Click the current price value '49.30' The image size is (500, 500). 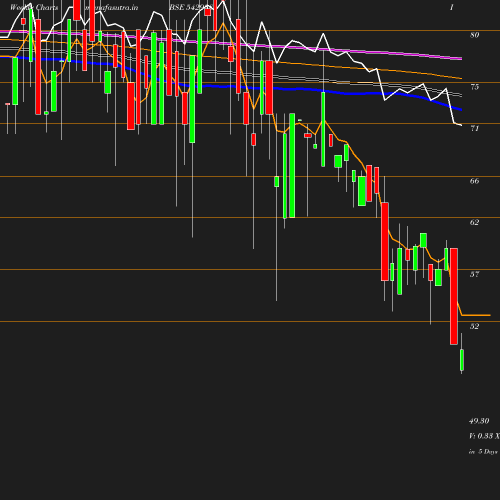479,421
